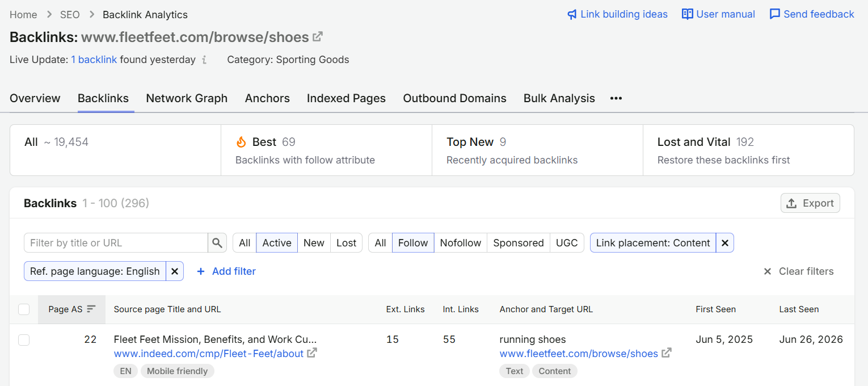
Task: Switch to the Anchors tab
Action: [267, 98]
